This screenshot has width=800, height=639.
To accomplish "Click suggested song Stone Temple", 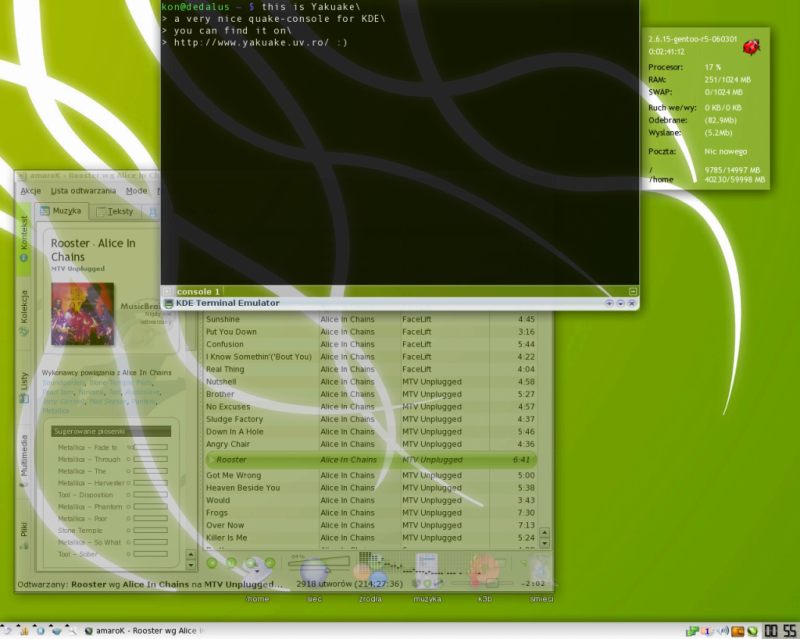I will [x=80, y=531].
